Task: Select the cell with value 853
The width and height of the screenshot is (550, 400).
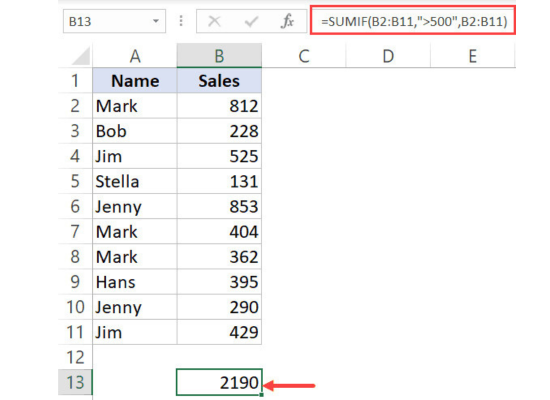Action: coord(219,206)
